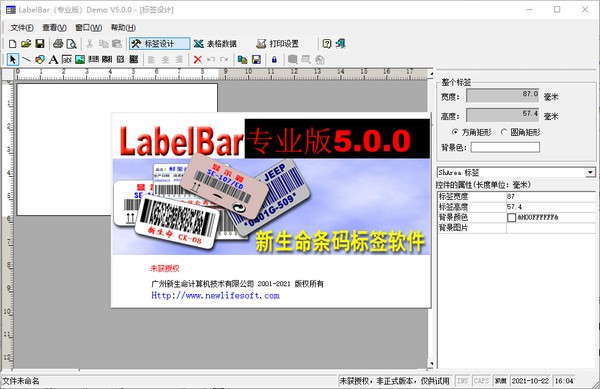The height and width of the screenshot is (389, 600).
Task: Click the align right icon
Action: coord(179,60)
